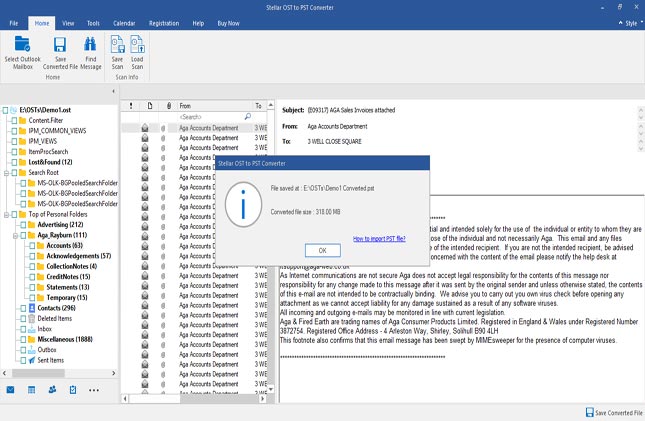This screenshot has width=645, height=421.
Task: Open the Help tab
Action: pos(198,23)
